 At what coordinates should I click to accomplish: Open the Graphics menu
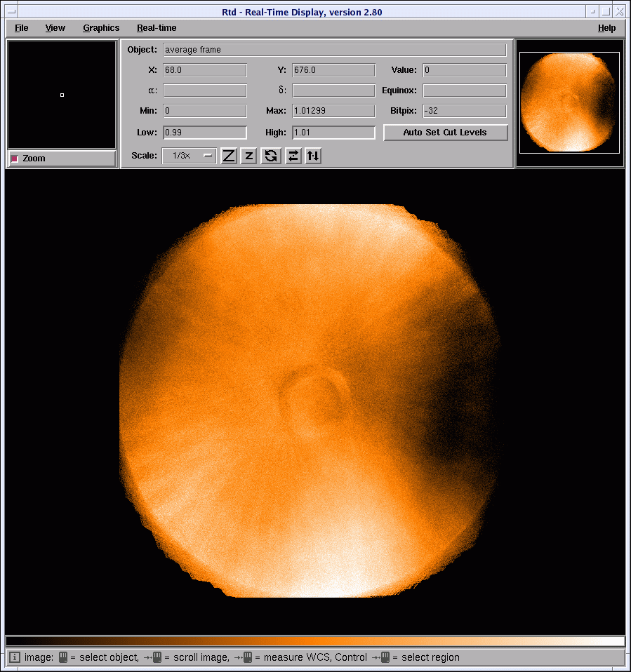pyautogui.click(x=101, y=28)
